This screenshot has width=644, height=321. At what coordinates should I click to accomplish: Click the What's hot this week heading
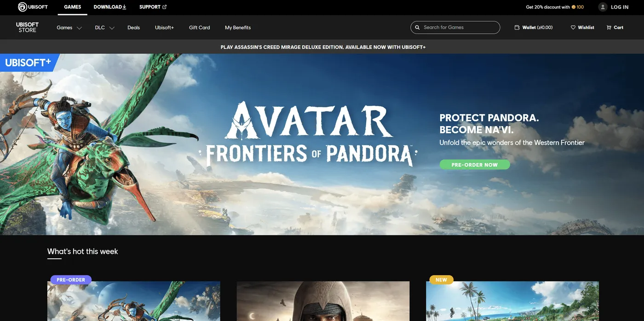click(83, 251)
